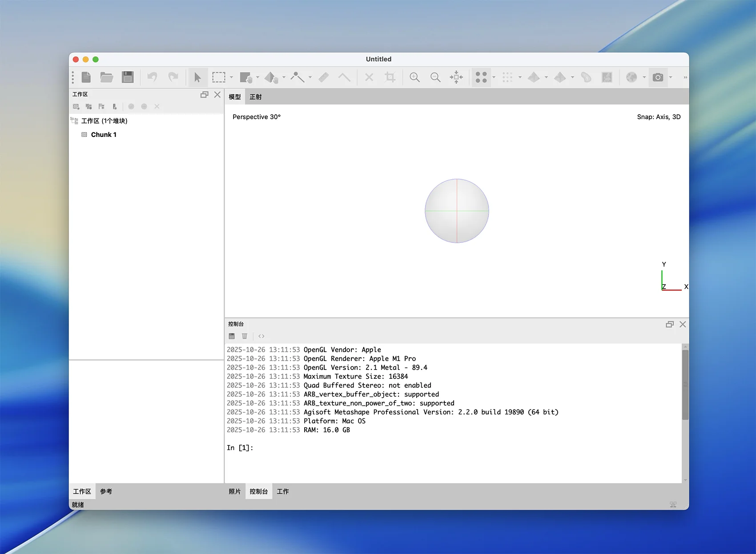Open the 参考 tab in left pane

[x=106, y=491]
